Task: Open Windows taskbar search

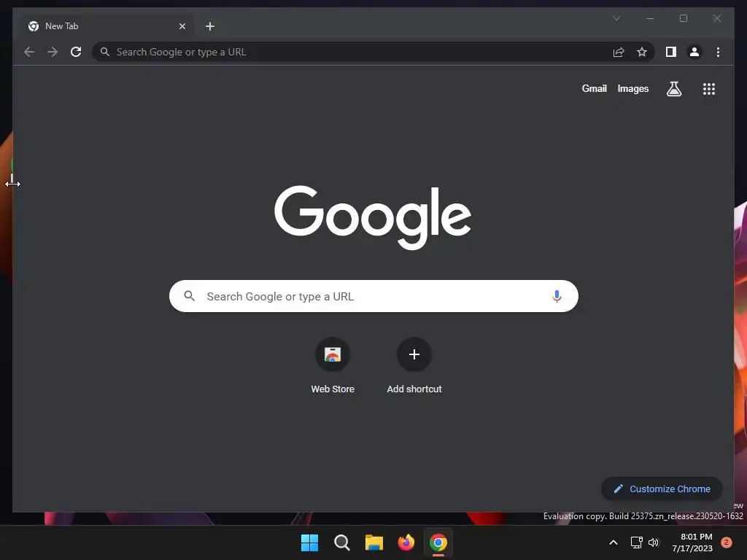Action: (x=341, y=542)
